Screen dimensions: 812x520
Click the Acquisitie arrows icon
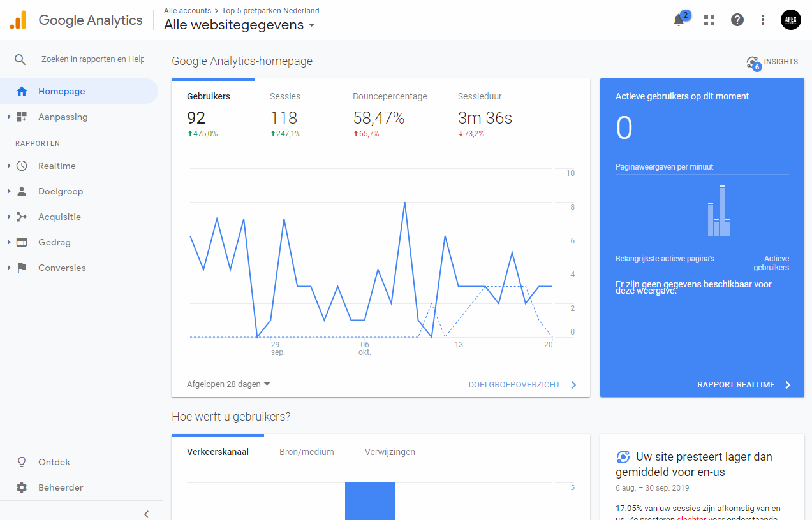[22, 217]
